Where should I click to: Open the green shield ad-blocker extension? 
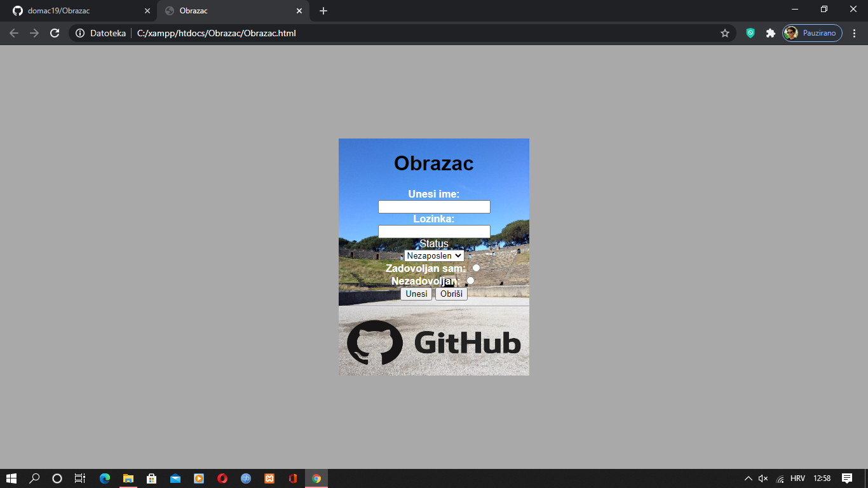tap(750, 33)
